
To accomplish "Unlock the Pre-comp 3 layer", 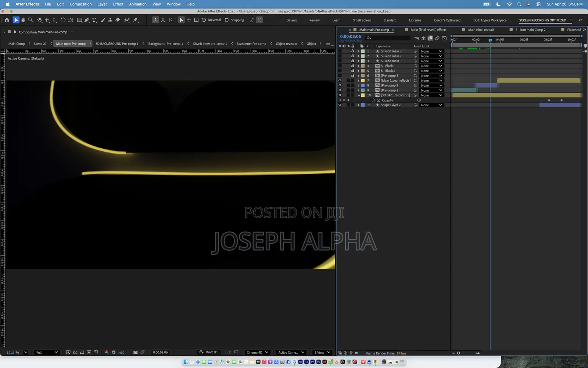I will point(353,75).
